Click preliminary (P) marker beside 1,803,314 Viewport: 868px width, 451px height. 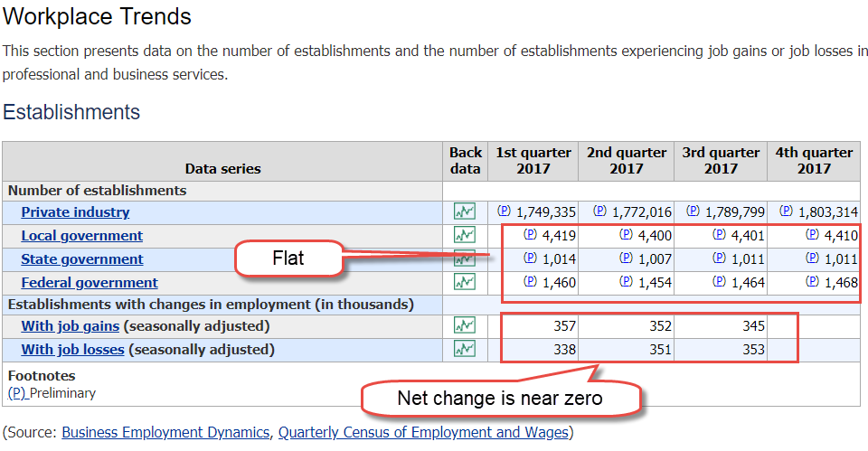point(786,211)
